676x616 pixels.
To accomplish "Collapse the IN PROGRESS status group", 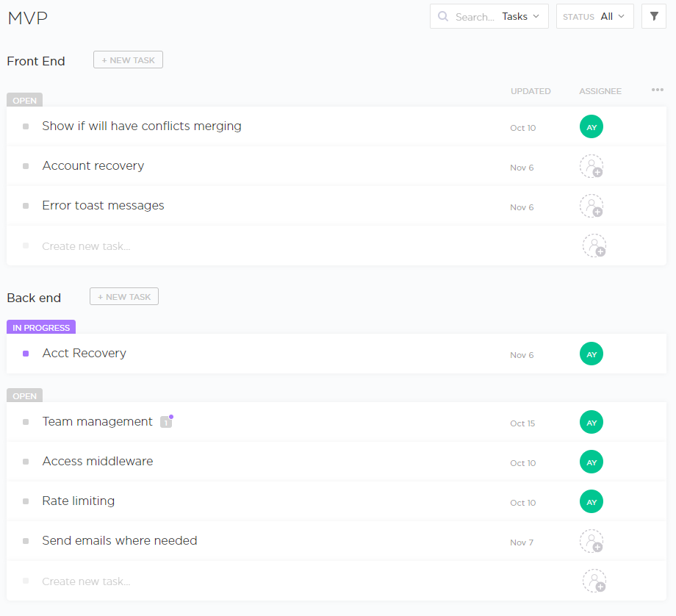I will pos(41,327).
